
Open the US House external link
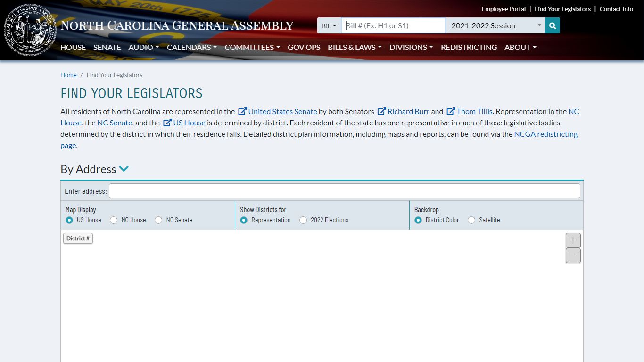[184, 123]
